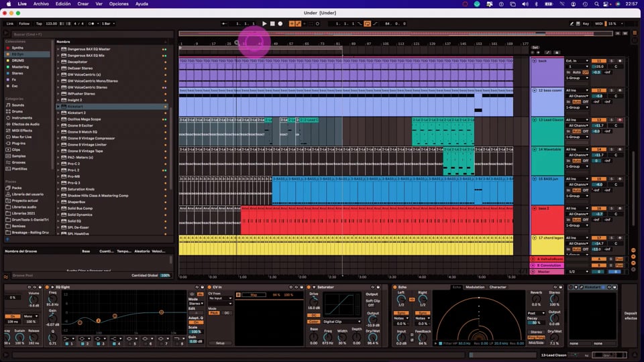
Task: Switch Echo to the Modulation tab
Action: pyautogui.click(x=475, y=288)
